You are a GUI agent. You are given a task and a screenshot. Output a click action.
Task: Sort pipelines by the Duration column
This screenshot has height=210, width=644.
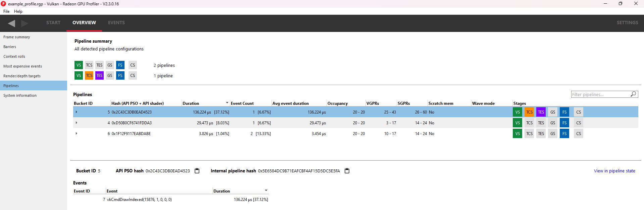(191, 103)
